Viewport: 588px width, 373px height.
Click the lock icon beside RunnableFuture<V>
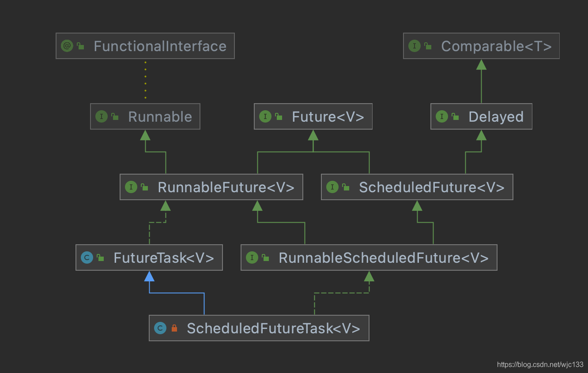144,186
